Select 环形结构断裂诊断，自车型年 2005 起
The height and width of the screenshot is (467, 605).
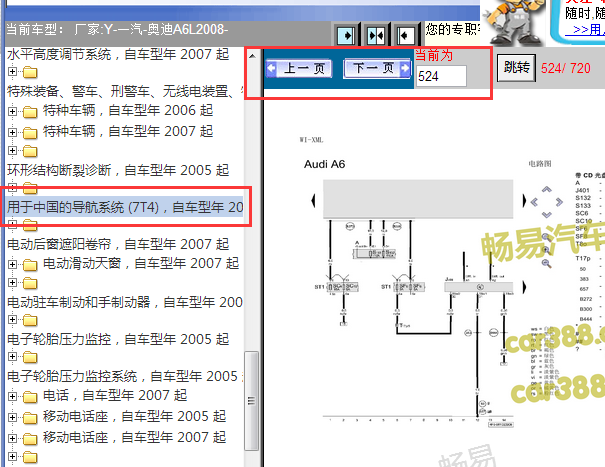pos(118,170)
